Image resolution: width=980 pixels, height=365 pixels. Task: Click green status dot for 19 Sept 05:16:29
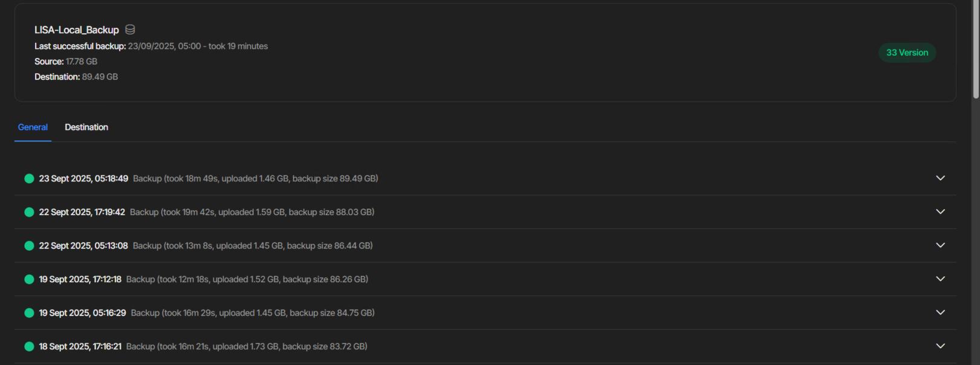click(x=29, y=313)
